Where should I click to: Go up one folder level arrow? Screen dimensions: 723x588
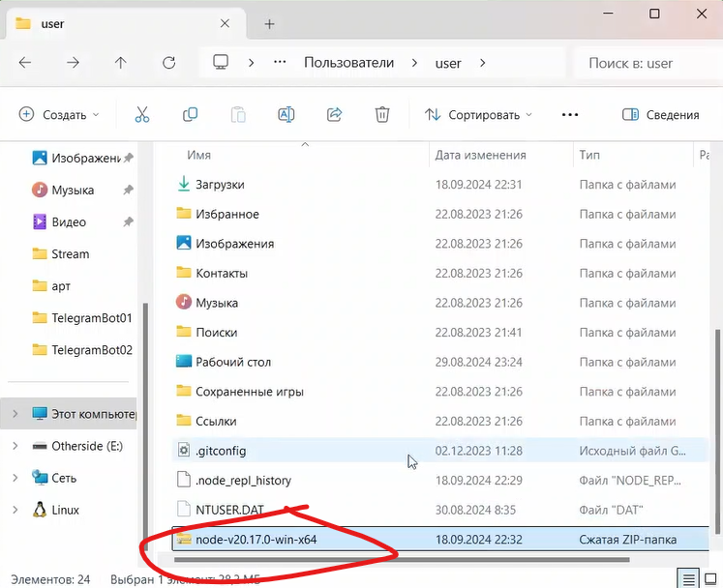pyautogui.click(x=120, y=63)
